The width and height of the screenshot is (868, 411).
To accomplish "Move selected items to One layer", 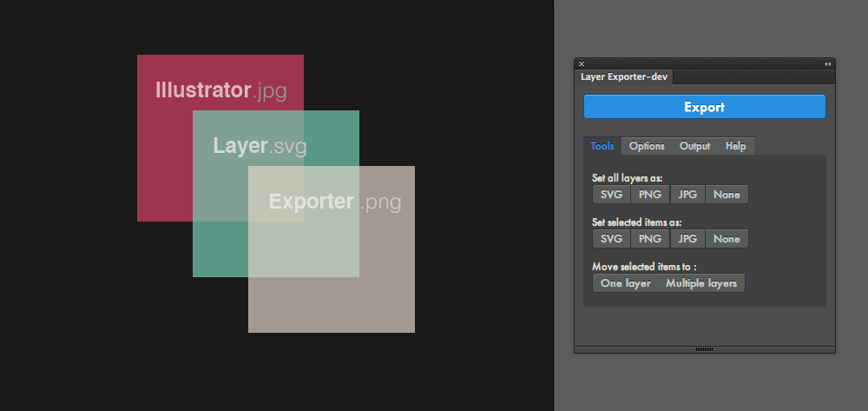I will (626, 283).
